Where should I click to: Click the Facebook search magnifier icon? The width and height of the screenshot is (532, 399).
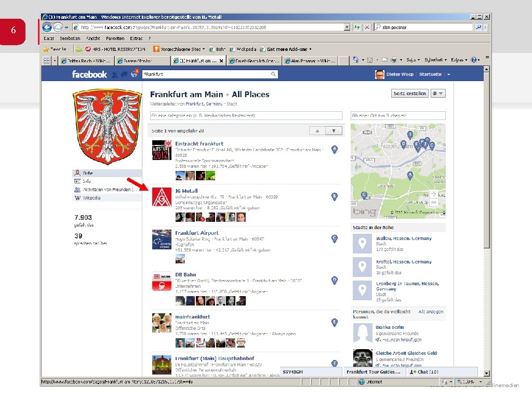tap(273, 74)
